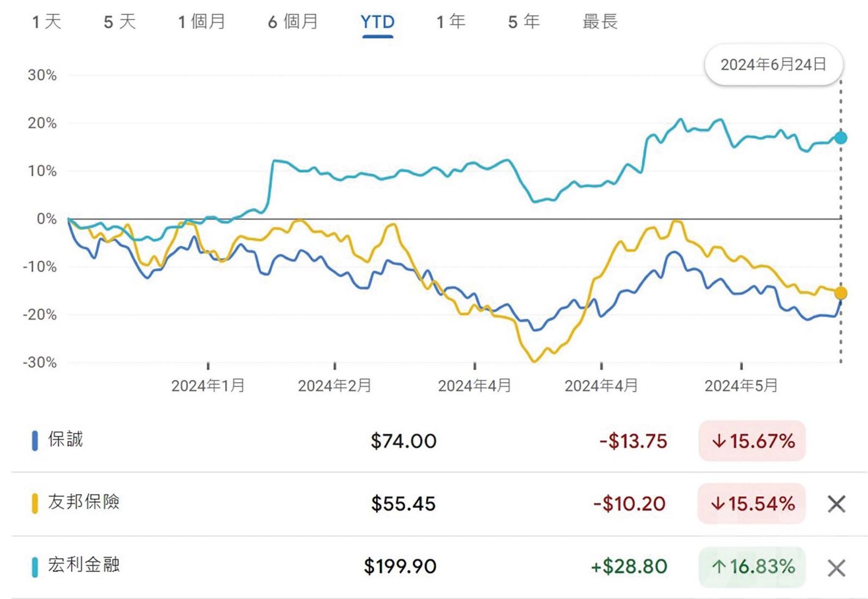Viewport: 868px width, 599px height.
Task: Click the 0% y-axis label
Action: tap(46, 219)
